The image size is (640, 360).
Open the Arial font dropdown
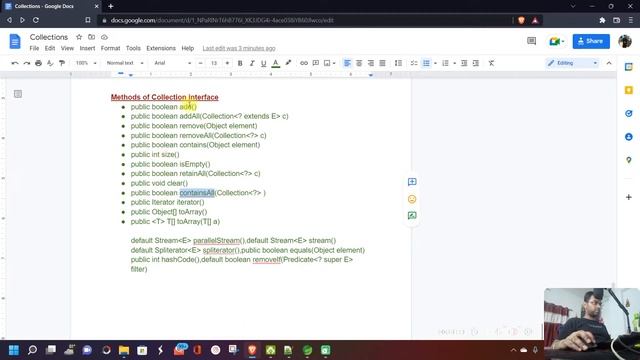(172, 63)
